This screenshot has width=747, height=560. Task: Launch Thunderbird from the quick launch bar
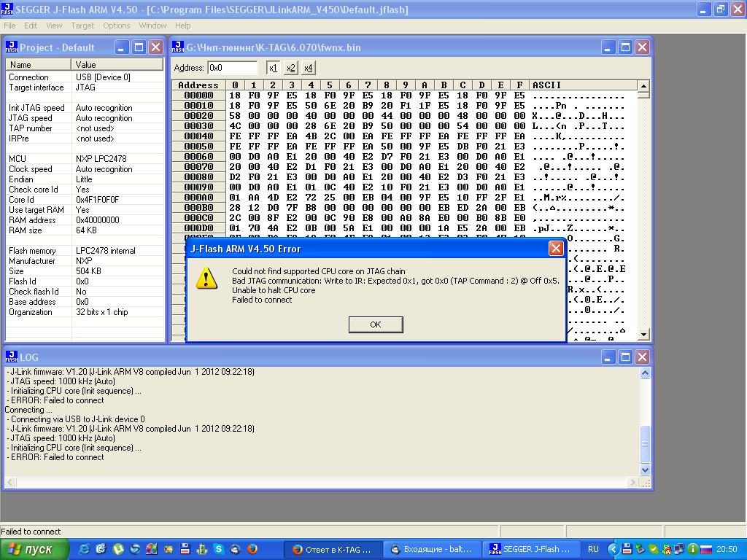pyautogui.click(x=236, y=550)
